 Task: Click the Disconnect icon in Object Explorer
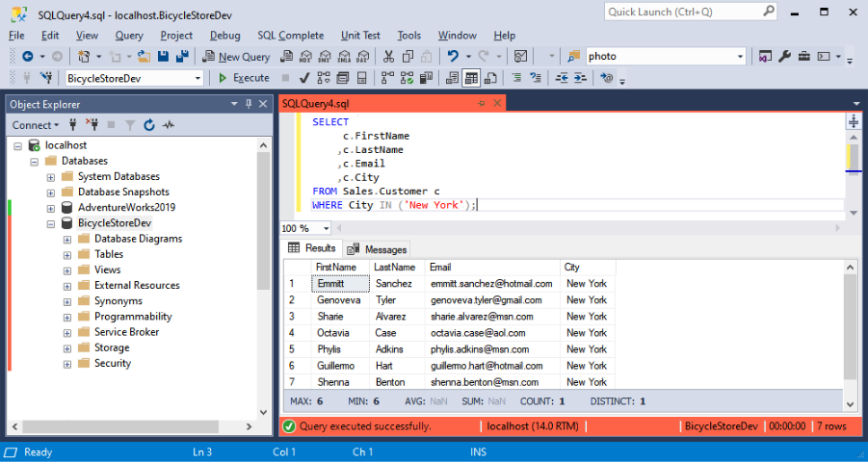pos(92,125)
